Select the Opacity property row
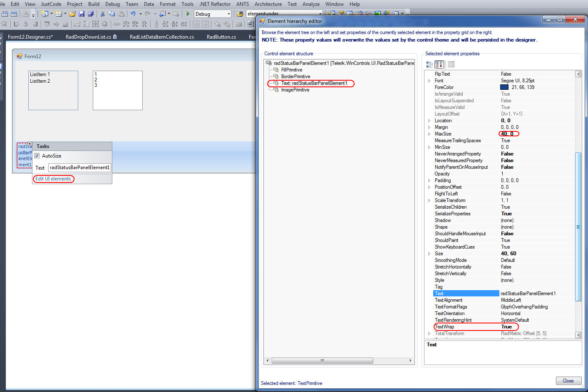Viewport: 588px width, 392px height. click(x=504, y=174)
